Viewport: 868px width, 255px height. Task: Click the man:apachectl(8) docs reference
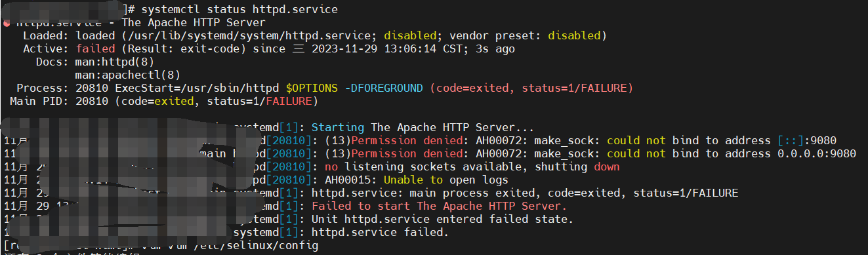127,75
